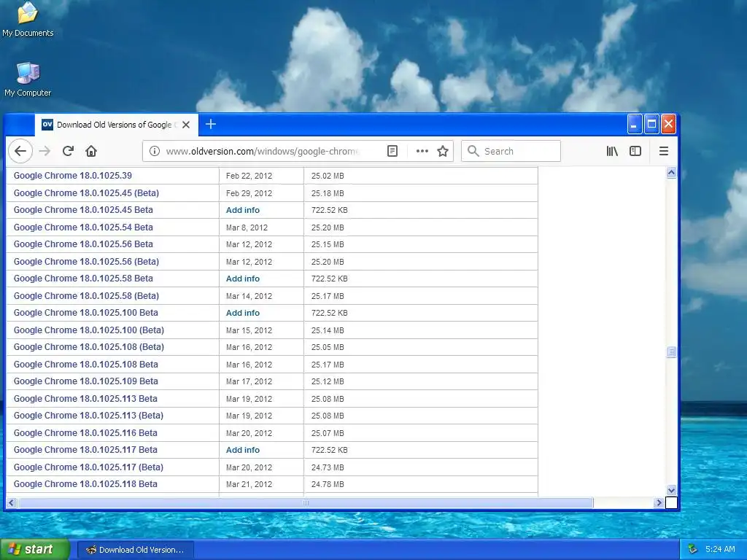Open the Firefox hamburger menu
This screenshot has width=747, height=560.
pyautogui.click(x=663, y=151)
